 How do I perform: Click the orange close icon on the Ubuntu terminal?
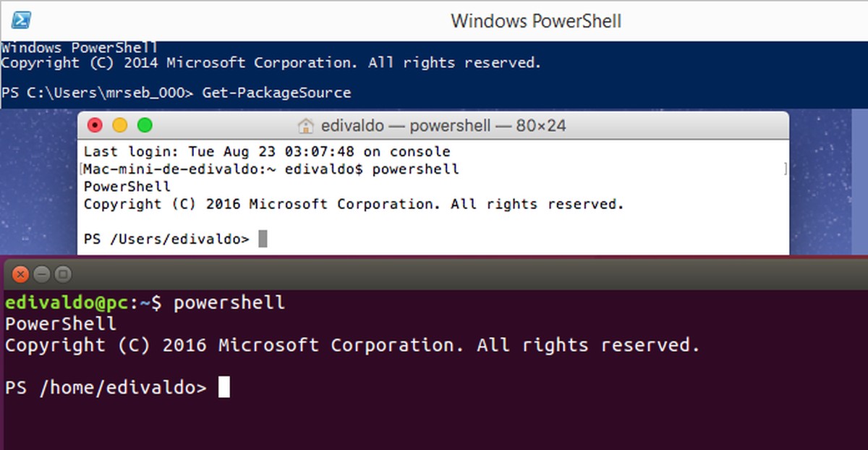pos(19,274)
